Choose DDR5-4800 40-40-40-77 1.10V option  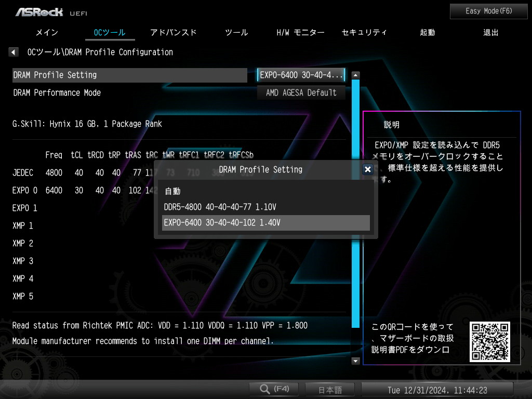click(266, 207)
